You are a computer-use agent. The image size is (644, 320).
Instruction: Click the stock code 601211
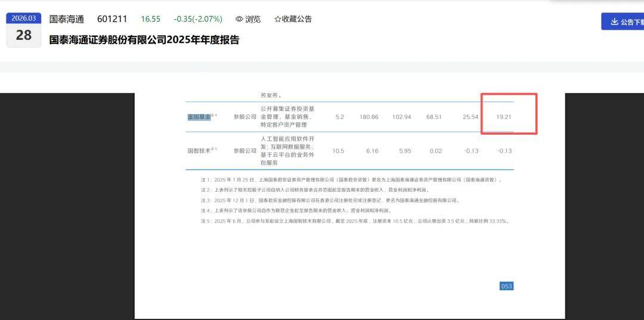click(112, 19)
